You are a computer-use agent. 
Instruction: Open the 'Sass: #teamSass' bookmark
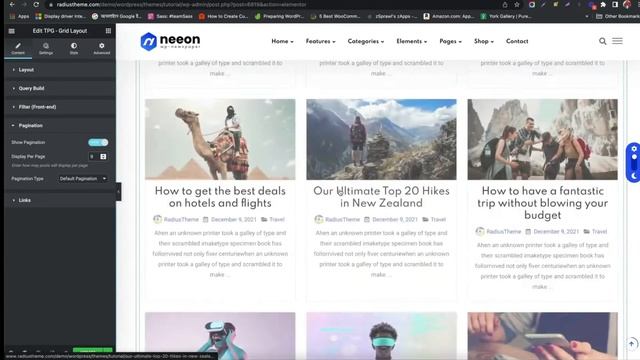(x=170, y=16)
